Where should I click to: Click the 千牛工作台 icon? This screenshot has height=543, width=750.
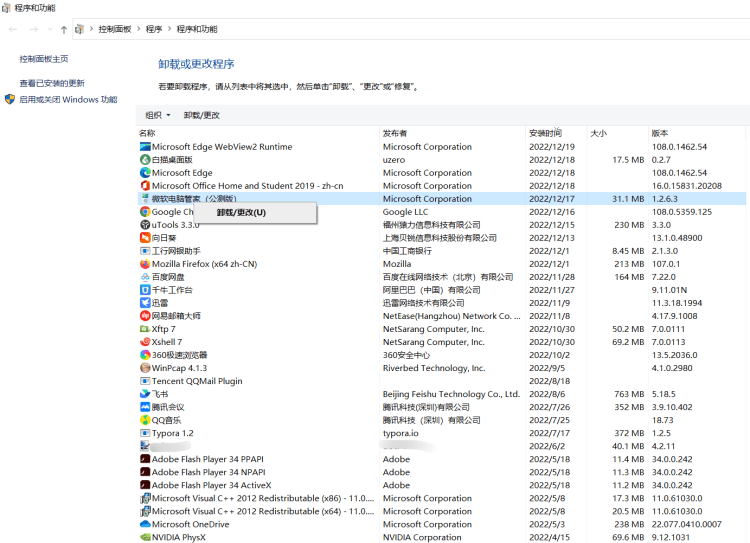click(145, 290)
